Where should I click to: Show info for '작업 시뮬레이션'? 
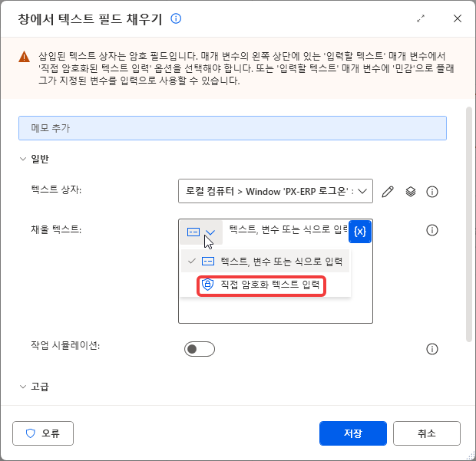click(x=432, y=349)
